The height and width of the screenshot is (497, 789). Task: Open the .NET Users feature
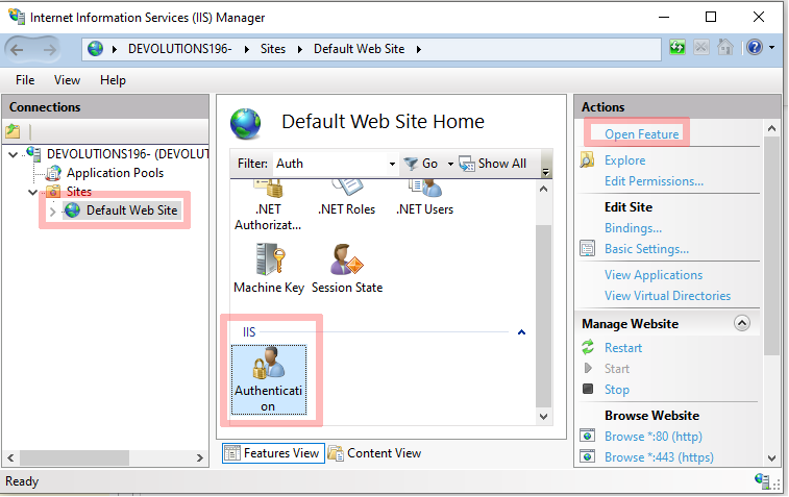[x=425, y=200]
